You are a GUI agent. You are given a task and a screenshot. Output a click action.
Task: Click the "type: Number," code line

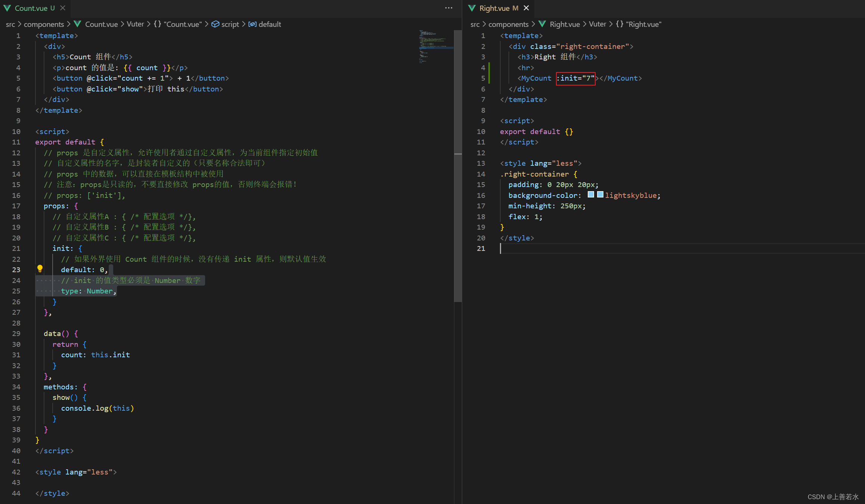(x=89, y=291)
